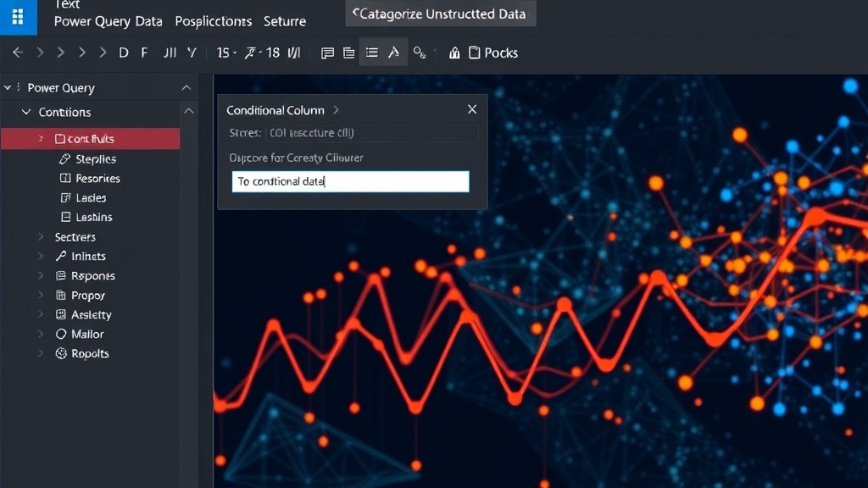Collapse the Power Query panel chevron

click(x=186, y=88)
